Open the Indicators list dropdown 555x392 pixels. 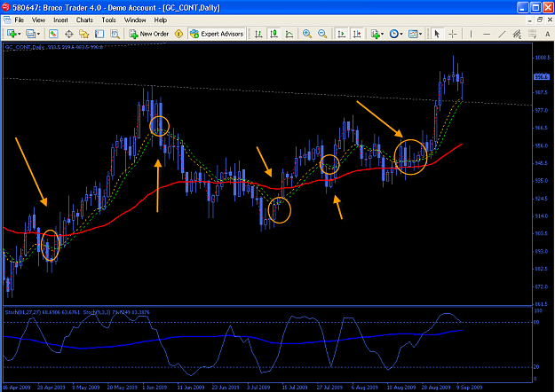377,34
